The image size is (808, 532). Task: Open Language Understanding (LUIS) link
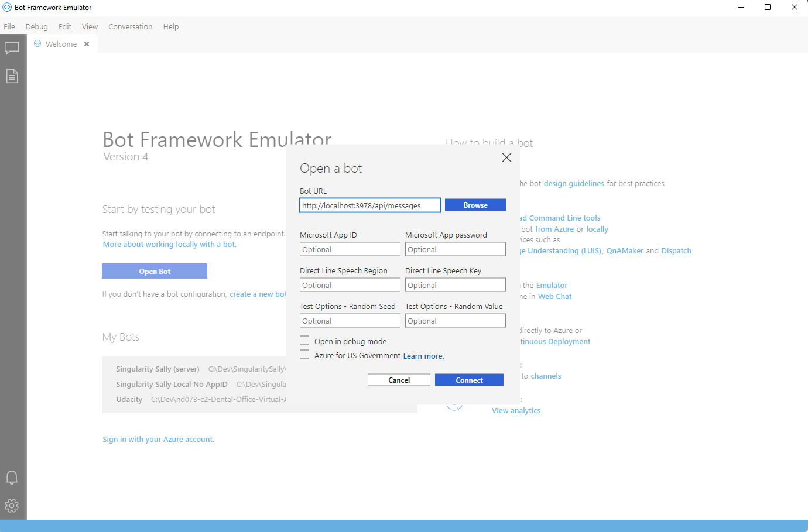(562, 250)
